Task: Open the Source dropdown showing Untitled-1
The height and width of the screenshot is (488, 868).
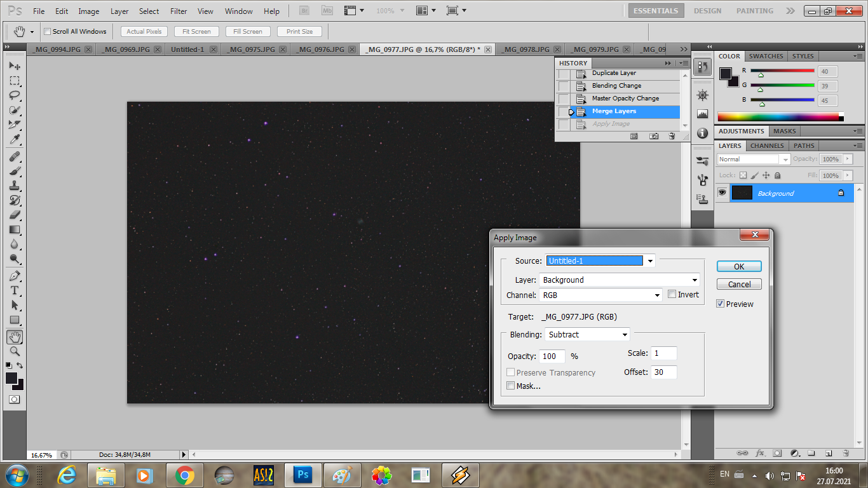Action: pyautogui.click(x=600, y=261)
